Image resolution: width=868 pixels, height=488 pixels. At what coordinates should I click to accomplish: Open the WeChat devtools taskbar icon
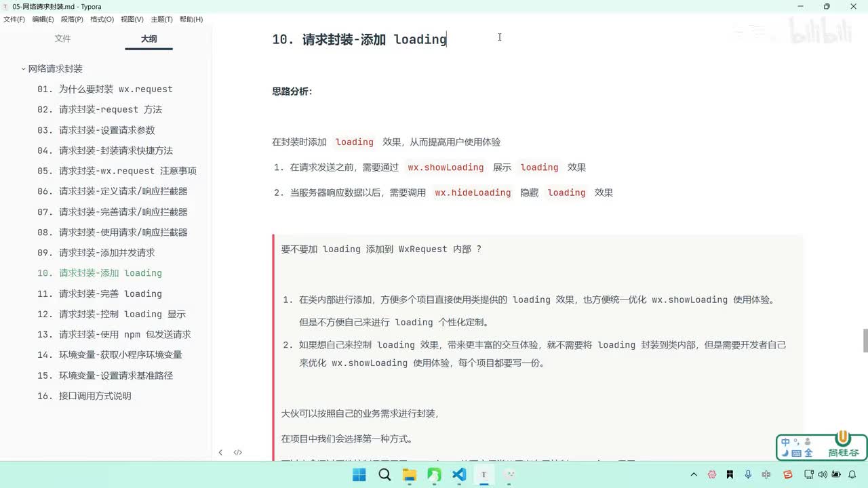(509, 474)
